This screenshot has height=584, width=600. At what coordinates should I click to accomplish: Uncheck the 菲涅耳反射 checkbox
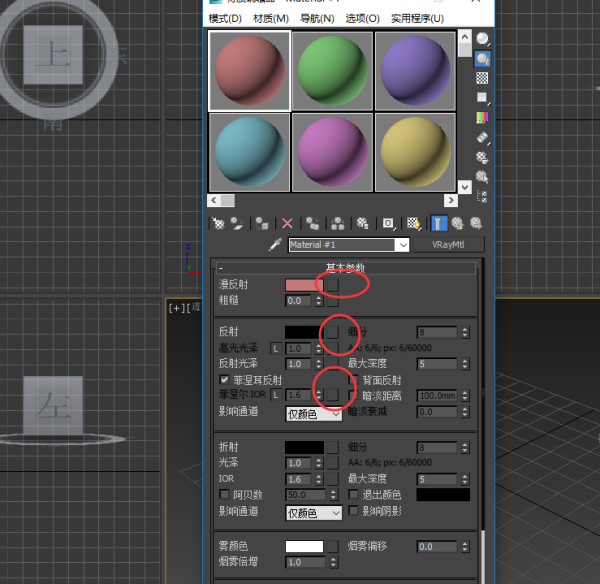(224, 380)
